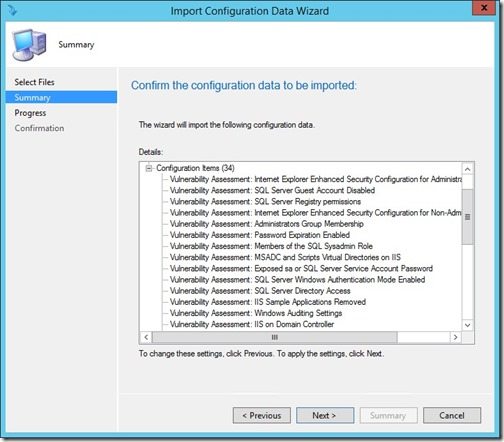Click the wizard computer icon beside Summary
The width and height of the screenshot is (504, 442).
coord(29,45)
